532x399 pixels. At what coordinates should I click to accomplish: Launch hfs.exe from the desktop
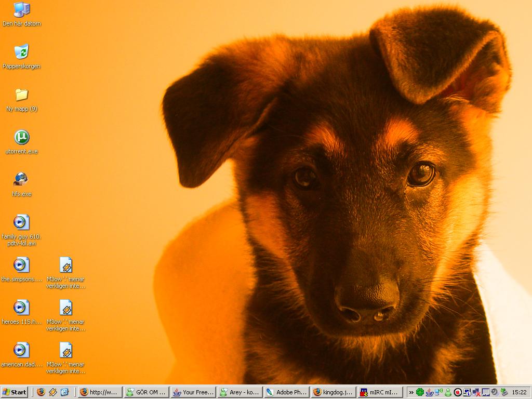pyautogui.click(x=21, y=180)
